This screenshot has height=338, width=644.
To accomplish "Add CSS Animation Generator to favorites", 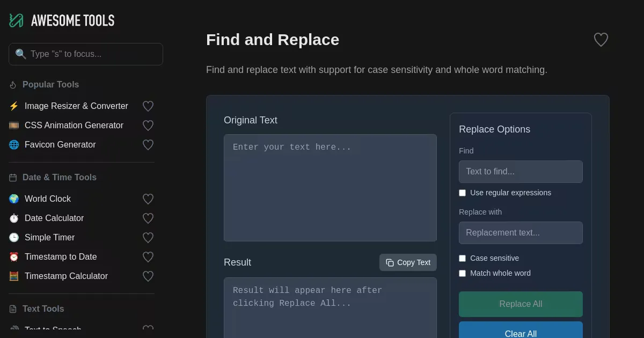I will pyautogui.click(x=148, y=126).
